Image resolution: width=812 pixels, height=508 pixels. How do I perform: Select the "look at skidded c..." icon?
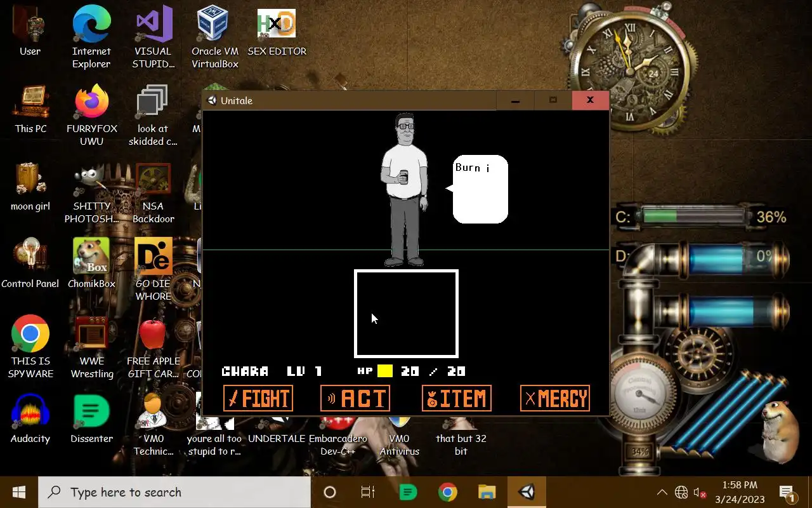[x=153, y=114]
